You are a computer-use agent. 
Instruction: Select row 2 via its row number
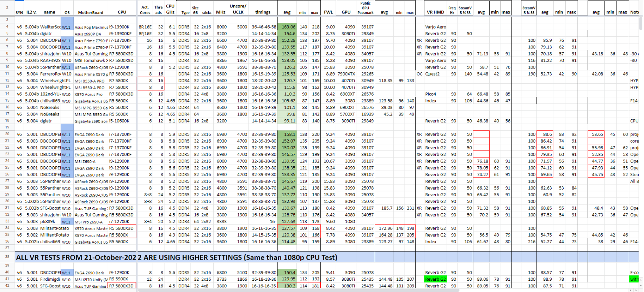click(7, 7)
